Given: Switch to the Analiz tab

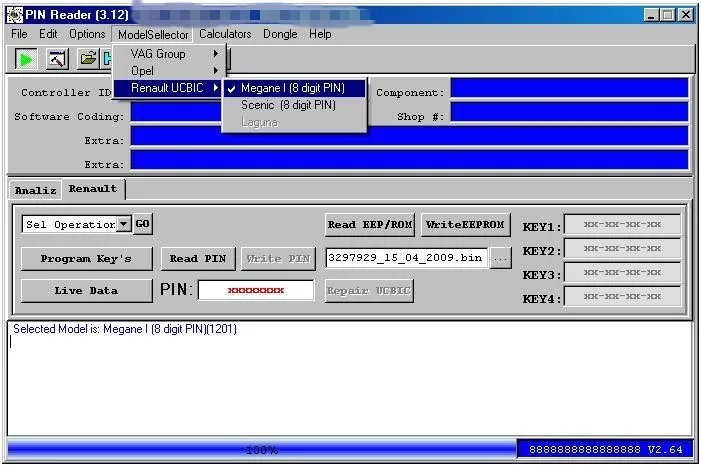Looking at the screenshot, I should point(35,191).
